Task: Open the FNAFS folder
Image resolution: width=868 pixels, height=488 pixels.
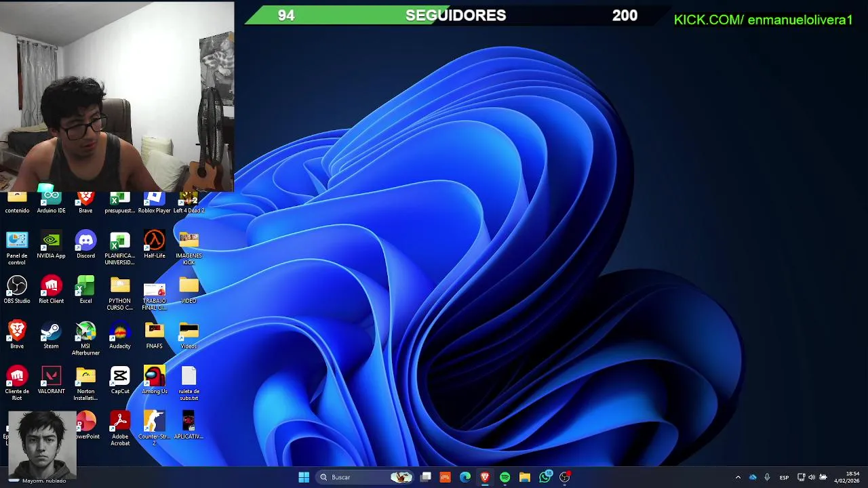Action: pyautogui.click(x=154, y=335)
